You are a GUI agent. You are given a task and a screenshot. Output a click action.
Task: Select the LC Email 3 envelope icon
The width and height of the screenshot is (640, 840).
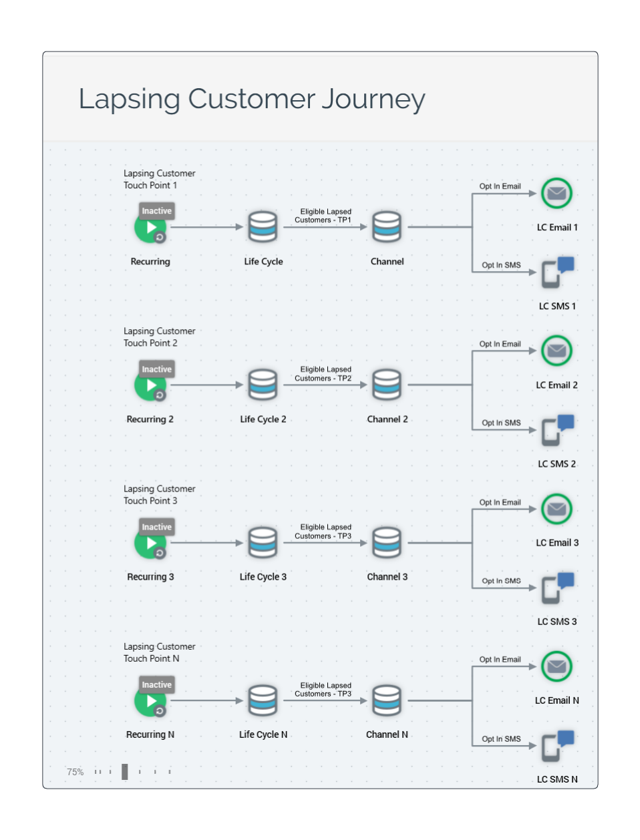556,509
